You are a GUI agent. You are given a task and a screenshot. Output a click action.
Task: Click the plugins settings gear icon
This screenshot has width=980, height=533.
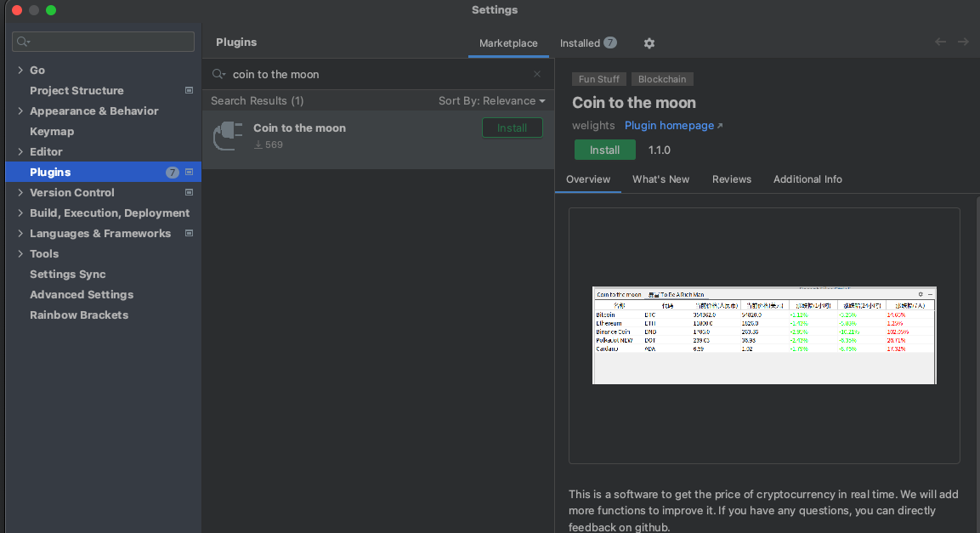tap(649, 43)
